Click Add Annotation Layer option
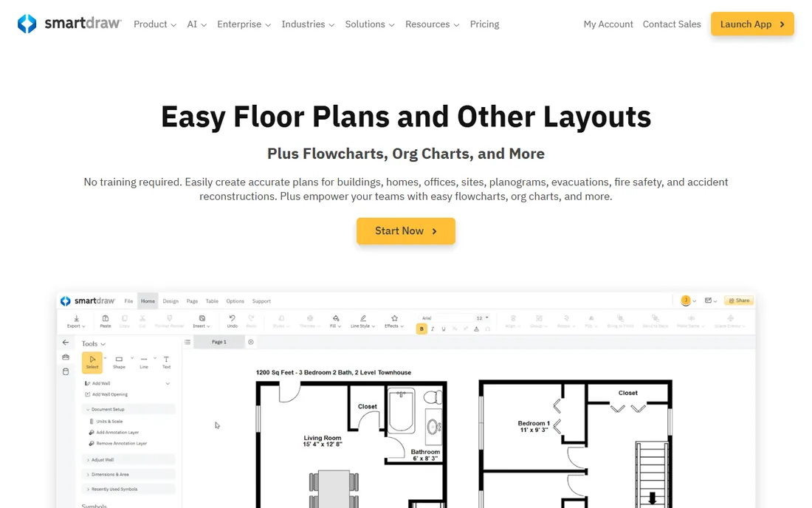 click(114, 432)
